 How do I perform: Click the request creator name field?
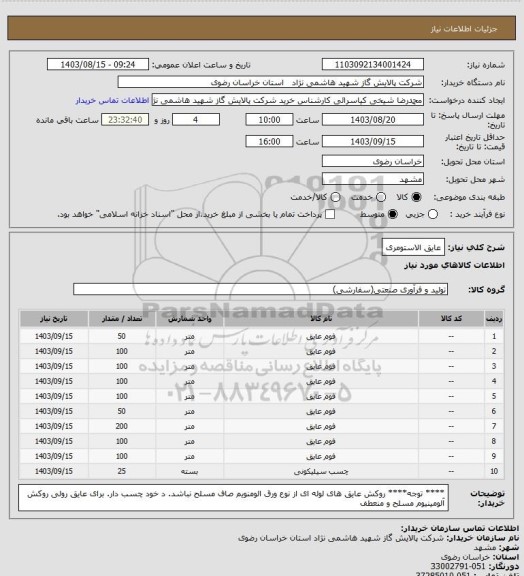288,100
